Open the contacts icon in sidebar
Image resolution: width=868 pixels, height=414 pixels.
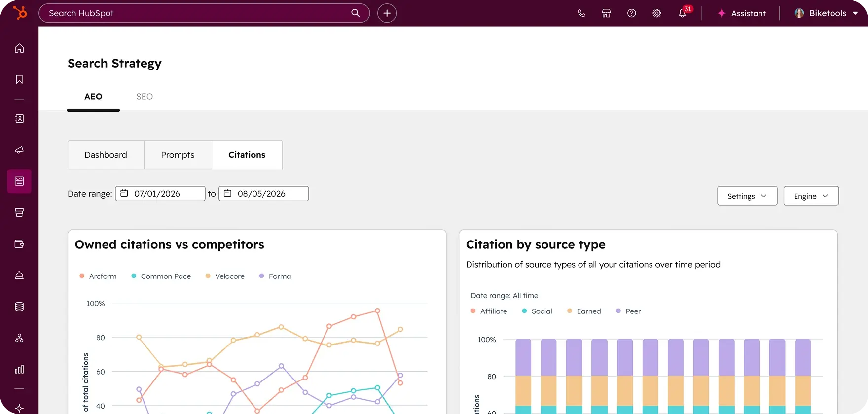tap(19, 119)
